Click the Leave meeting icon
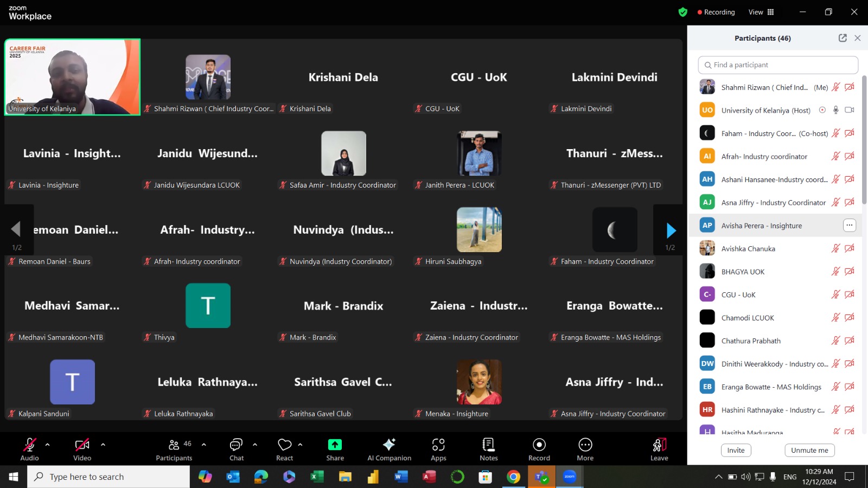 pos(659,445)
